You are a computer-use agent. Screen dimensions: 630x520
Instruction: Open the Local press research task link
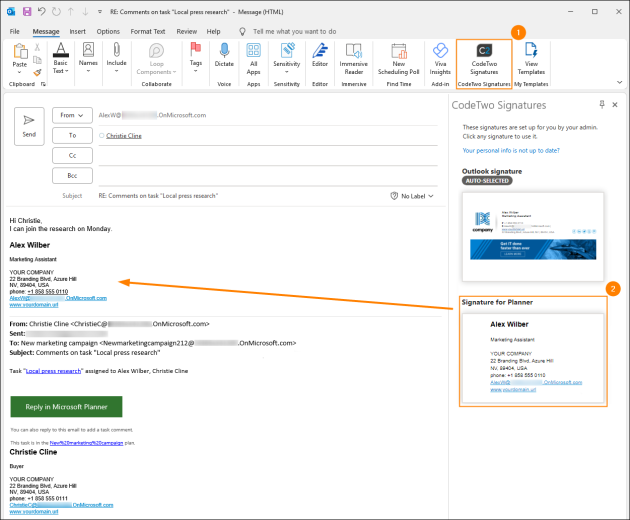tap(53, 371)
